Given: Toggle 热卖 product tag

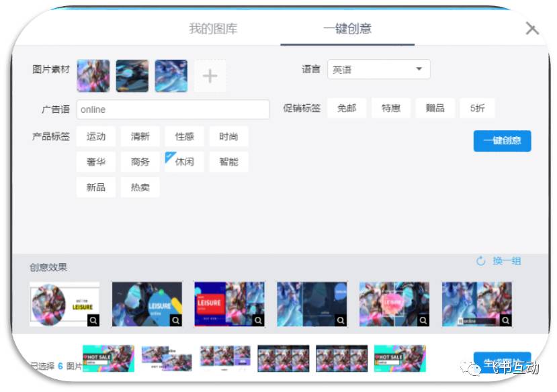Looking at the screenshot, I should pos(140,187).
